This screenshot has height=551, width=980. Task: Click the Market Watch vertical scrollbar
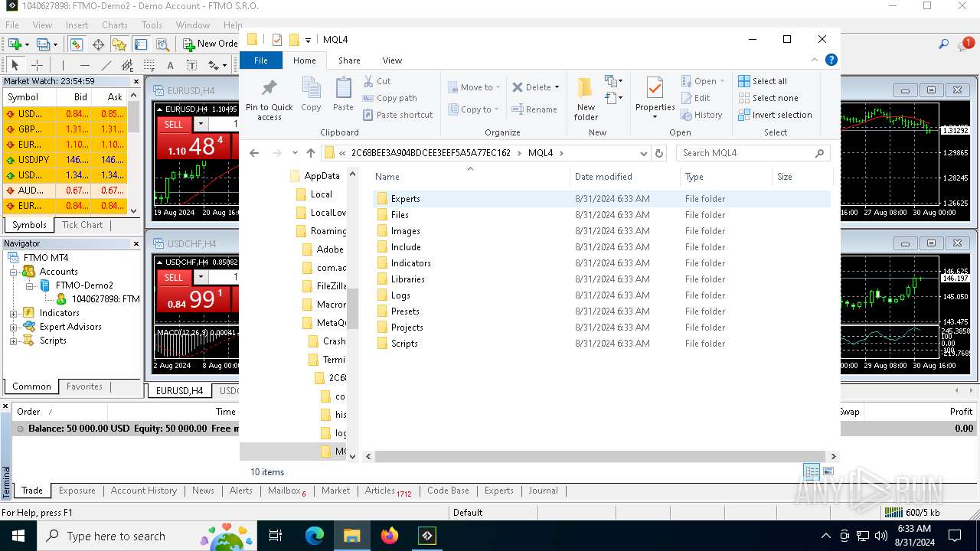(x=134, y=152)
